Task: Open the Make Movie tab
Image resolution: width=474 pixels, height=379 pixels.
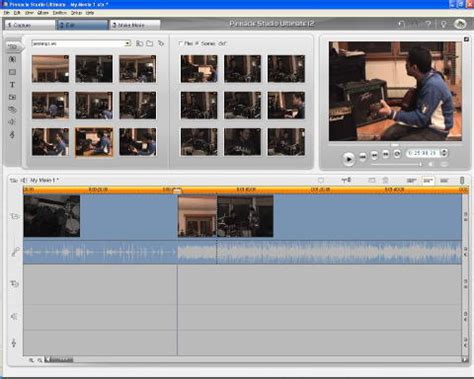Action: point(135,25)
